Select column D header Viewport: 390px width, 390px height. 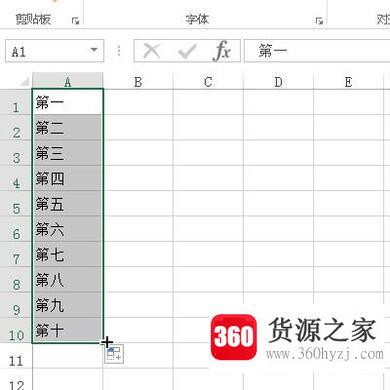pyautogui.click(x=278, y=81)
